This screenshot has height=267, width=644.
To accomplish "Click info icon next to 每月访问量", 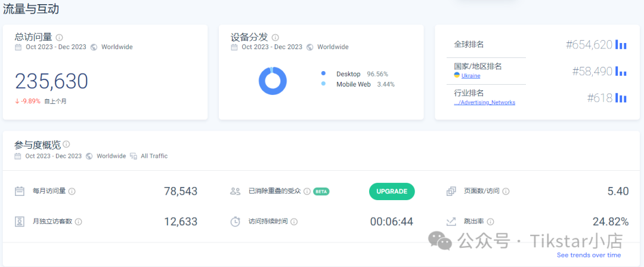I will tap(72, 191).
